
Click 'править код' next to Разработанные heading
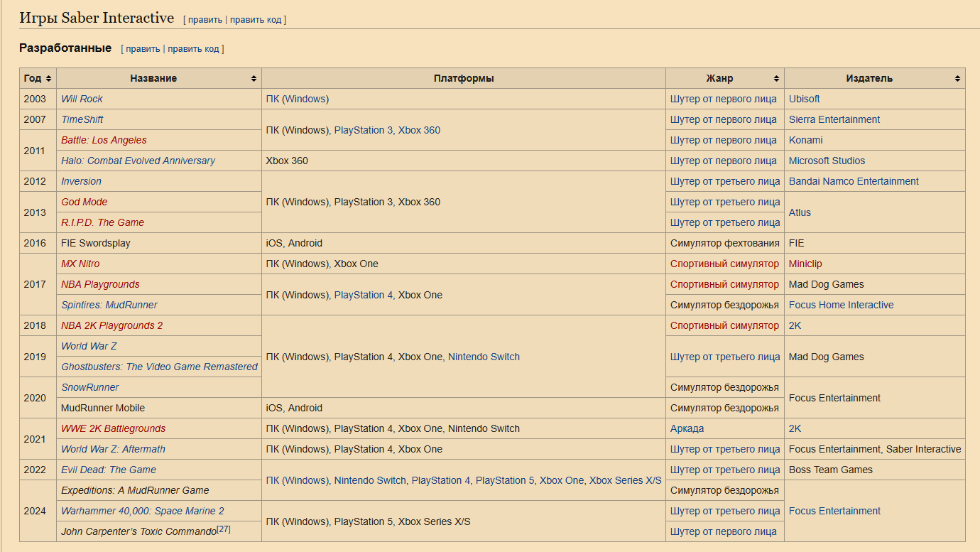(x=193, y=49)
